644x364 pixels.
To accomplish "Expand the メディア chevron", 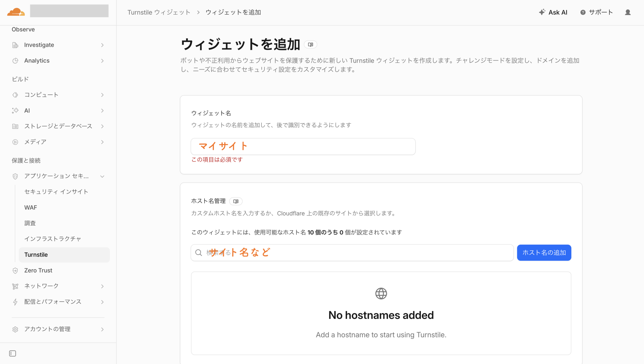I will [x=102, y=142].
